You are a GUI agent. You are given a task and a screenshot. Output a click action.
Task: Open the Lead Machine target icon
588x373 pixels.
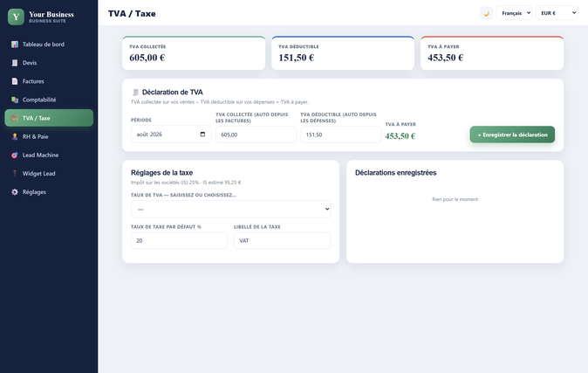[x=15, y=155]
